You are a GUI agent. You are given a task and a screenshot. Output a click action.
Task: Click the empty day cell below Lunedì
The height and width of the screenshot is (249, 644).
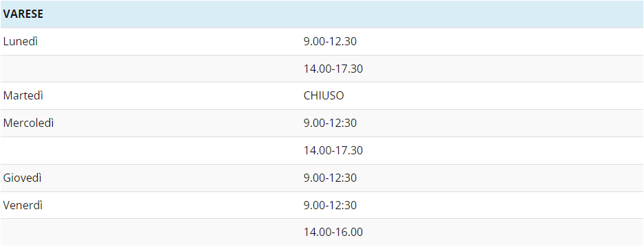[x=151, y=69]
